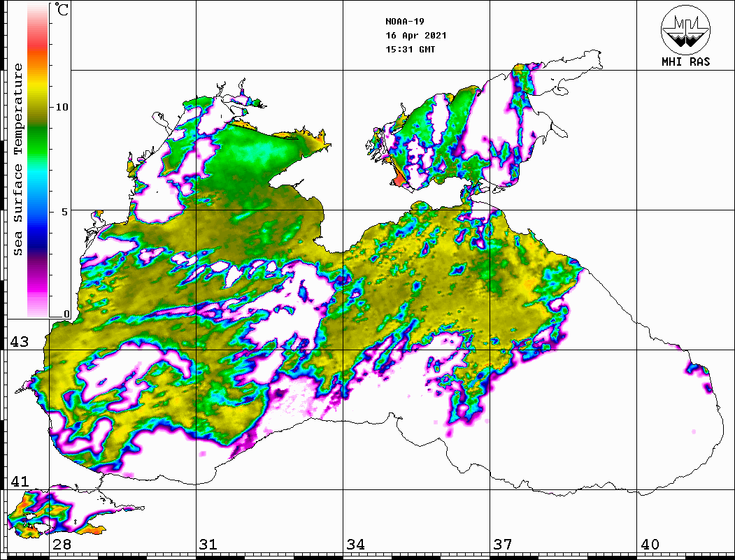Click the "MHI RAS" caption text
Viewport: 735px width, 560px height.
pos(686,62)
